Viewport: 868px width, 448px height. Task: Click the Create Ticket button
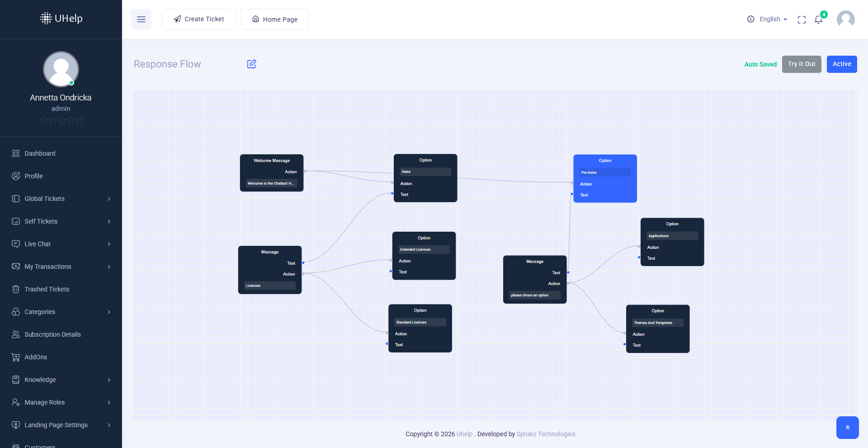pos(199,19)
